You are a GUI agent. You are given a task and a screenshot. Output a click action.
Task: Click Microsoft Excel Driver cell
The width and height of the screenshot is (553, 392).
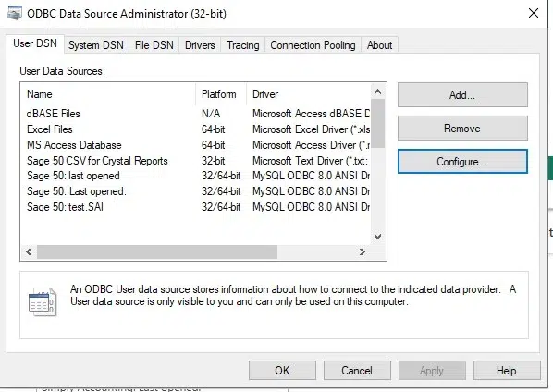(311, 129)
